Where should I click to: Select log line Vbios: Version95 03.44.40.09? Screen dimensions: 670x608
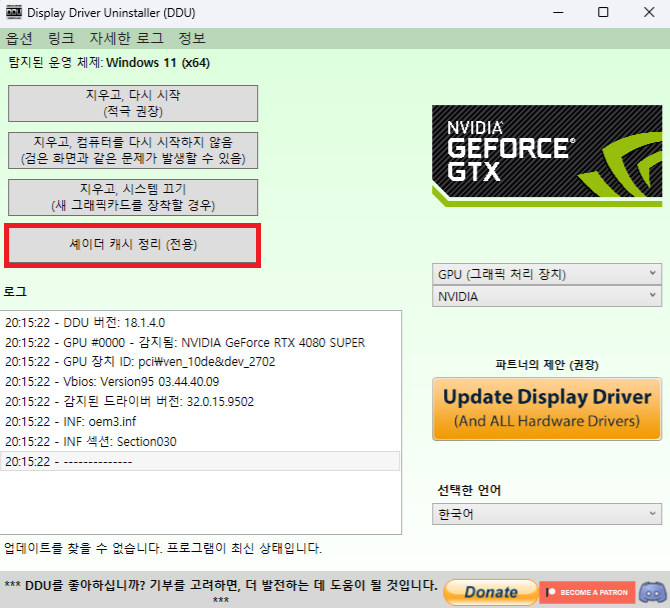(200, 382)
